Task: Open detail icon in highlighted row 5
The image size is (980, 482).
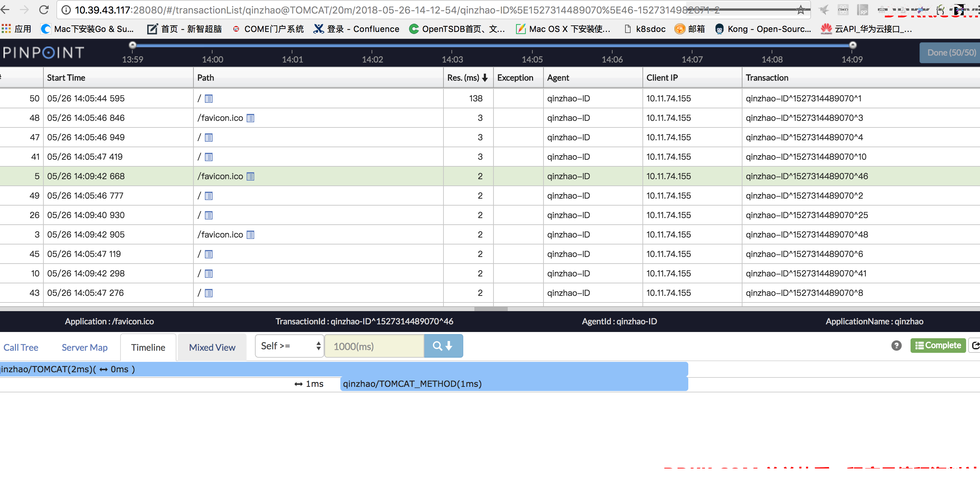Action: tap(250, 176)
